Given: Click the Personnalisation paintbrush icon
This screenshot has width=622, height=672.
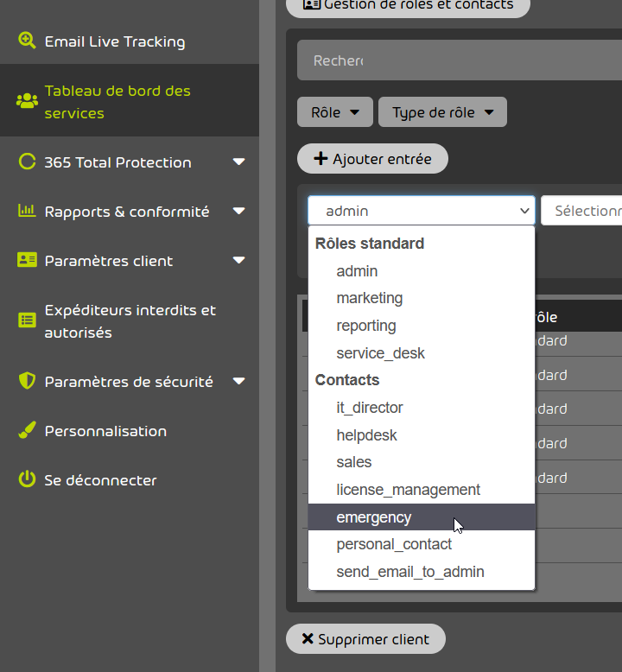Looking at the screenshot, I should click(27, 430).
